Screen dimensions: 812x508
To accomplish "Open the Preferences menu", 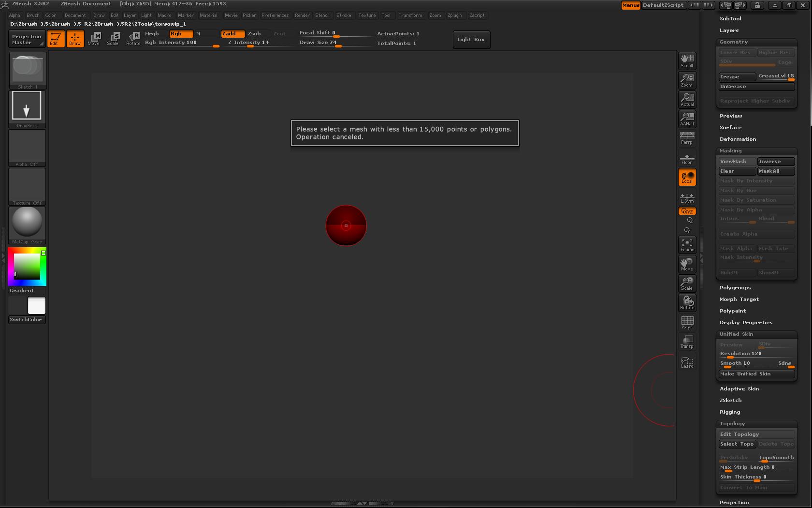I will pos(275,15).
